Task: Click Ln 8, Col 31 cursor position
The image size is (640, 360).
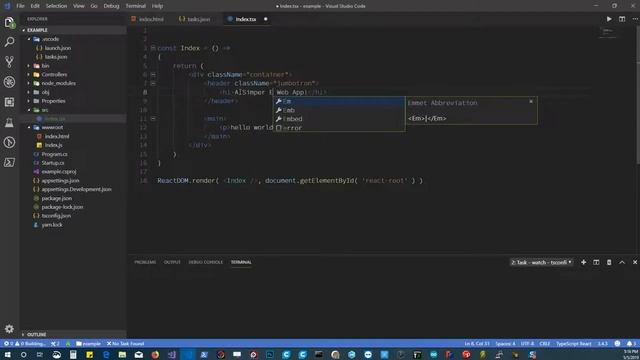Action: pos(477,344)
